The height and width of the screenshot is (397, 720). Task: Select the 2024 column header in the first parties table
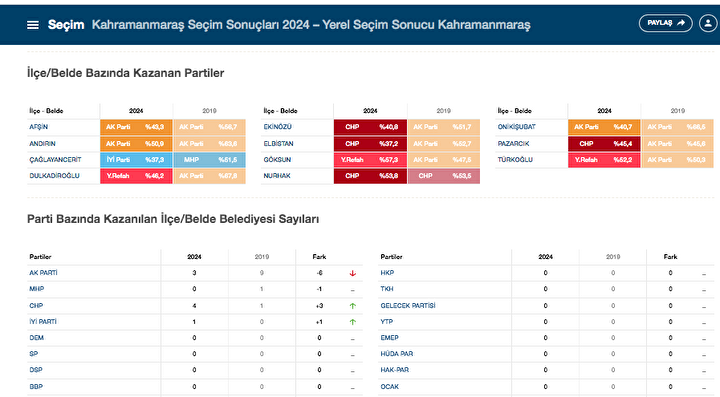pyautogui.click(x=194, y=257)
